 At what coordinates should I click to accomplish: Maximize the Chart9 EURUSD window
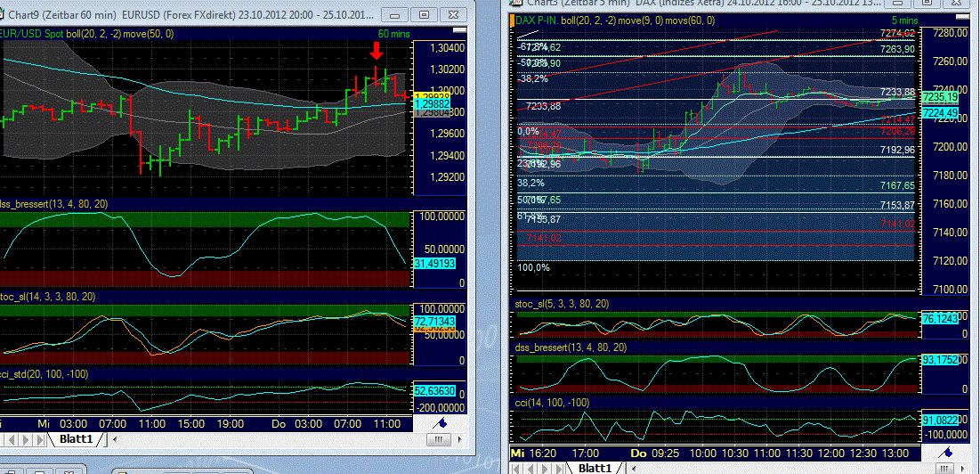(424, 15)
